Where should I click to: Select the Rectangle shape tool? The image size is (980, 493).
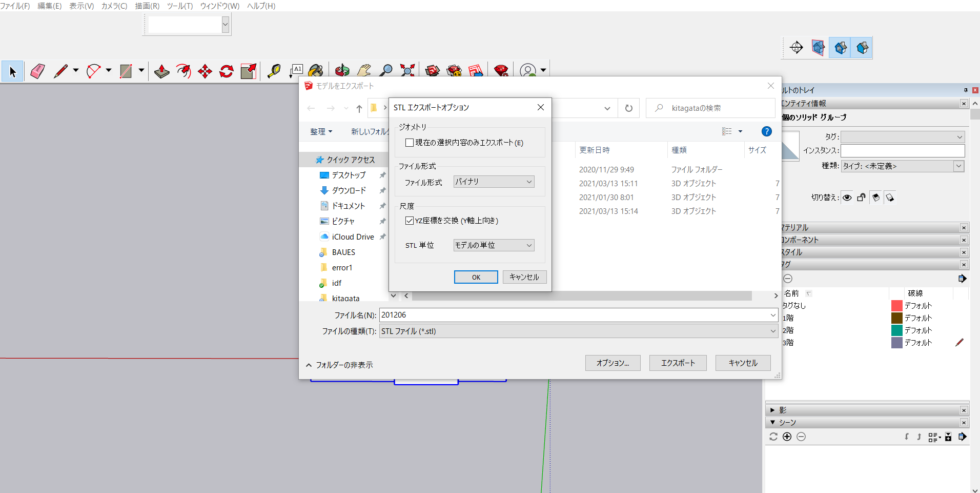pos(126,71)
